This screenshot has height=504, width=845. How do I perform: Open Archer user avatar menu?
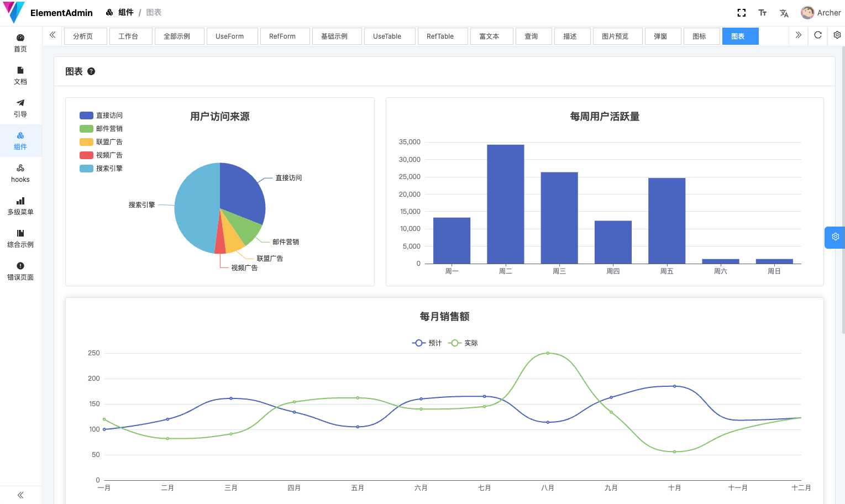[821, 13]
